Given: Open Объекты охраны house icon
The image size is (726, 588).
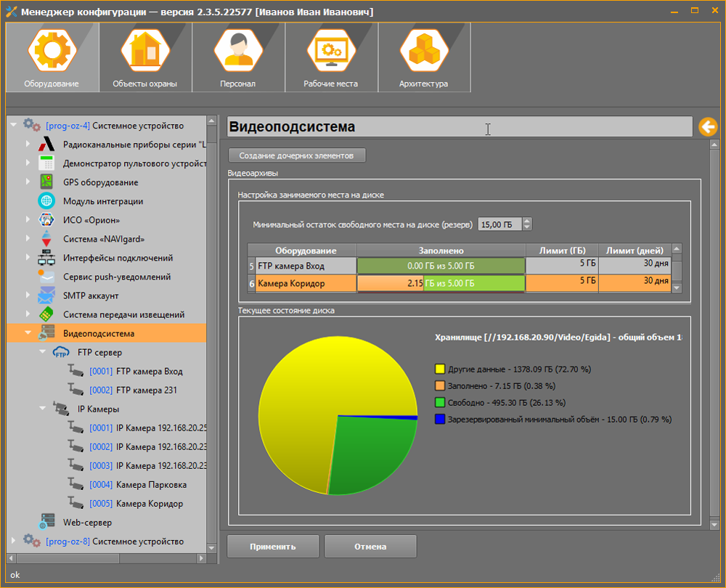Looking at the screenshot, I should (144, 51).
